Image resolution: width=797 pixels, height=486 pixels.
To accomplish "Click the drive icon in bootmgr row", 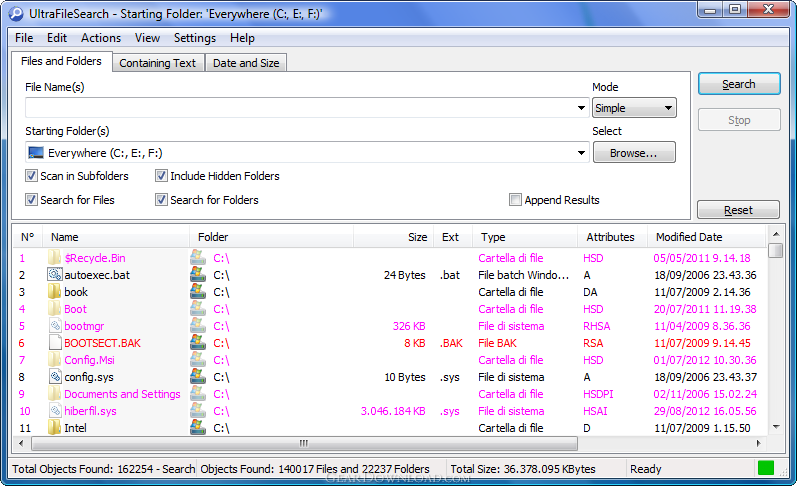I will pyautogui.click(x=198, y=326).
